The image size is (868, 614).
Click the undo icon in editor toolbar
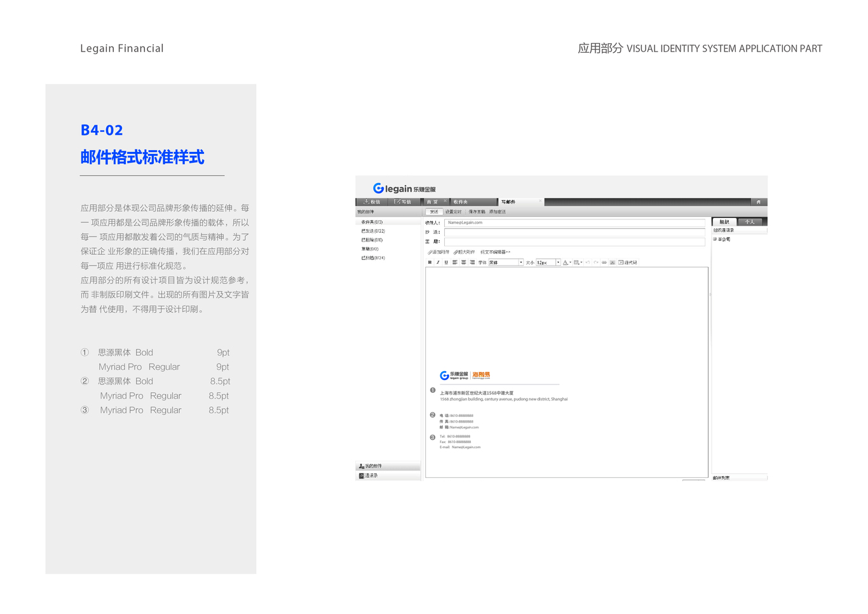pos(588,263)
